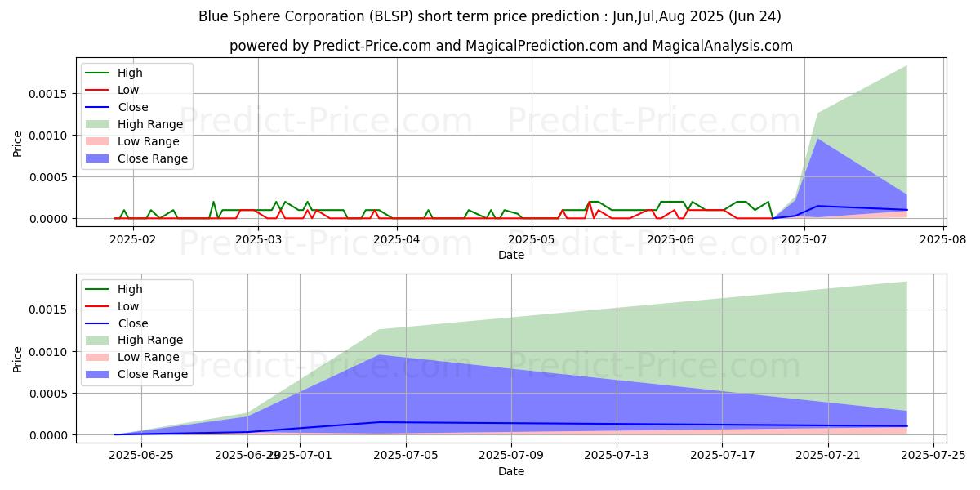Click the 0.0015 tick on bottom chart axis
The height and width of the screenshot is (490, 980).
point(51,310)
